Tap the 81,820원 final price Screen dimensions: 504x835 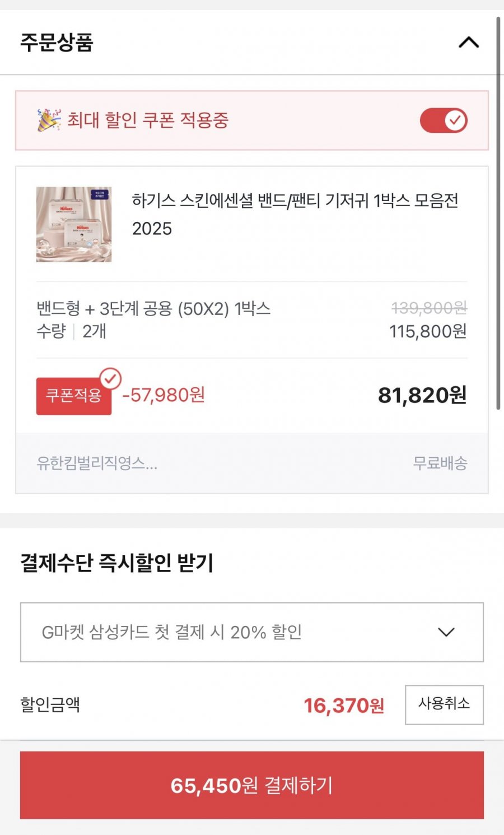(422, 395)
